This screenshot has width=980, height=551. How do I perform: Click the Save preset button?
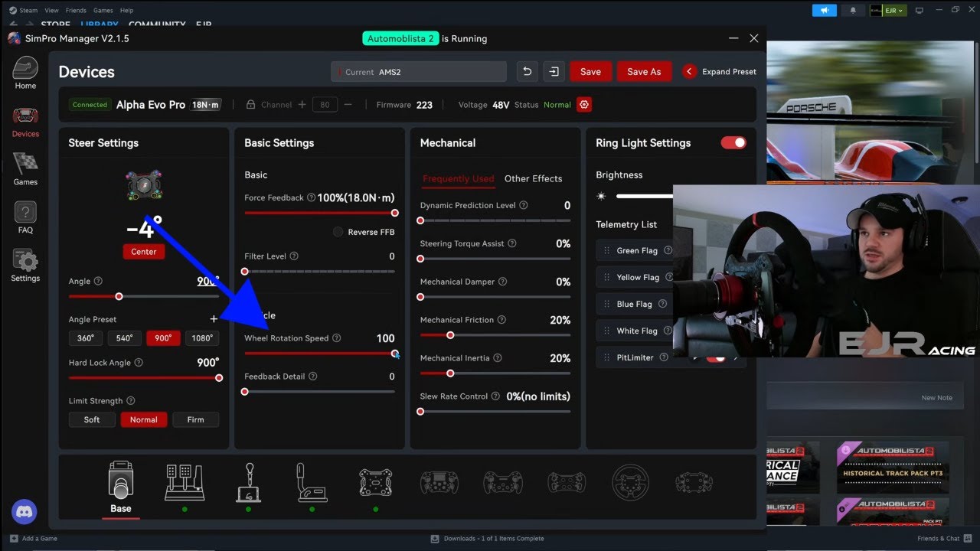coord(590,71)
